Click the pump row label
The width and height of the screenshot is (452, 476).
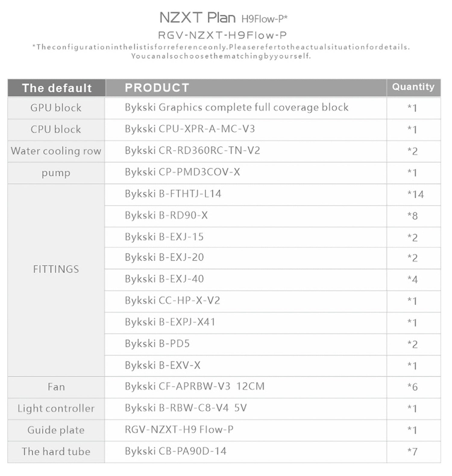[x=56, y=173]
